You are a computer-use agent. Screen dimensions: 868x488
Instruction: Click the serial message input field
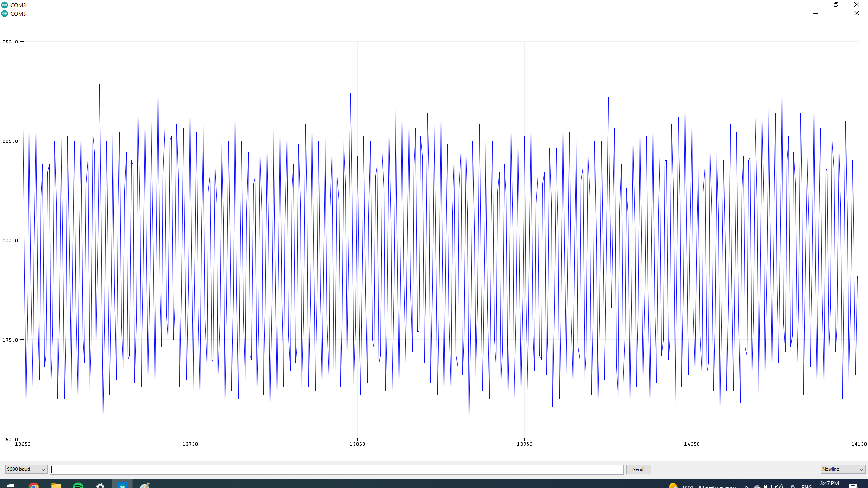pos(337,469)
